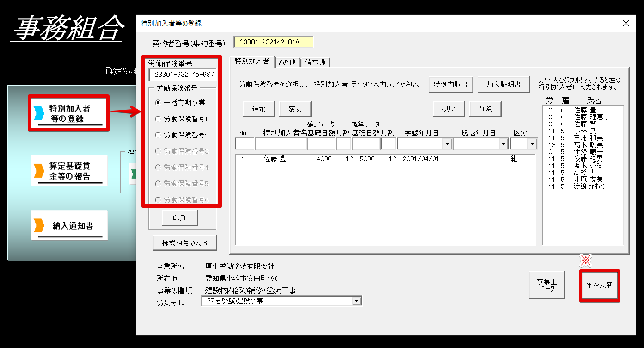Click 概算データ 基礎日額 input field

coord(366,144)
